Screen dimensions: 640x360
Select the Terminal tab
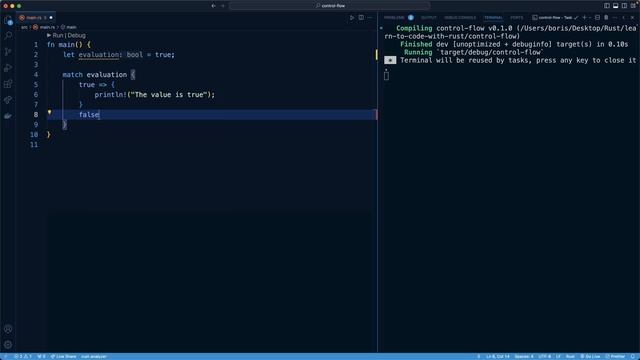click(x=493, y=18)
